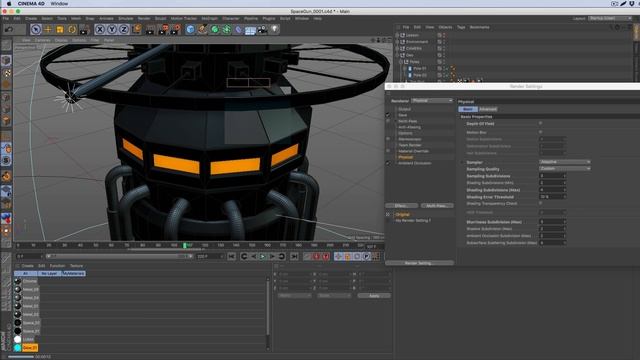The image size is (640, 360).
Task: Toggle the Y axis lock icon
Action: click(x=111, y=29)
